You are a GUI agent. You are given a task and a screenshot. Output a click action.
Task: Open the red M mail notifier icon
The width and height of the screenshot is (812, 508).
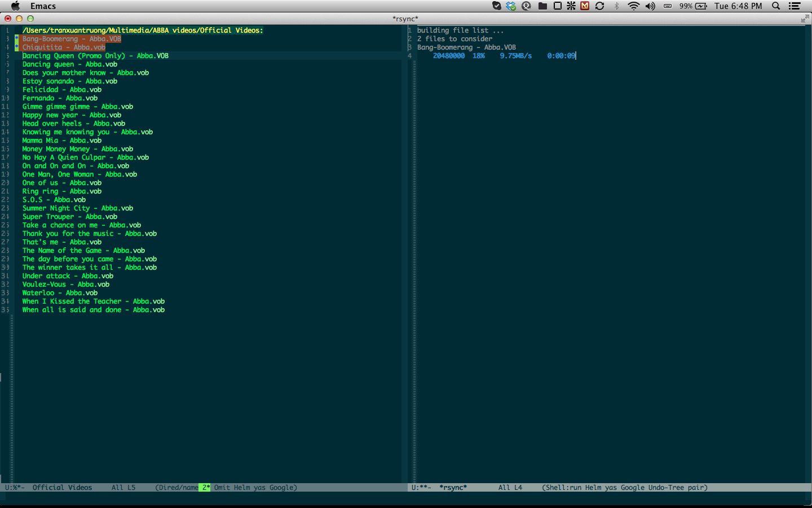[585, 6]
